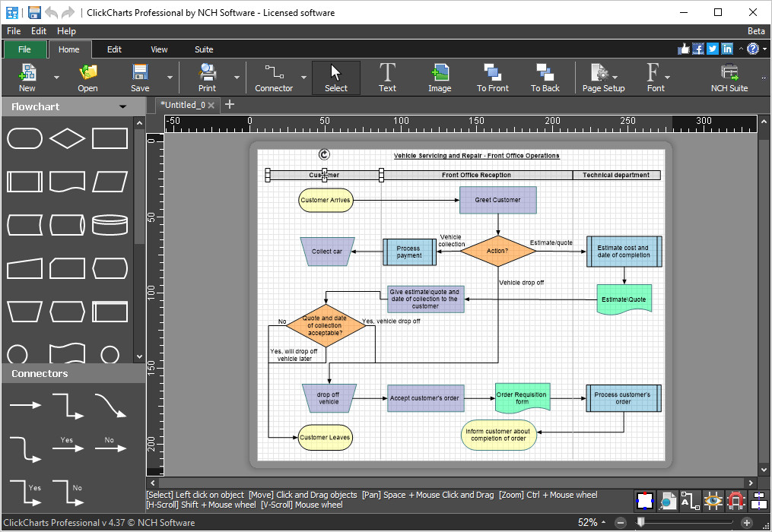Pick the predefined process double-bar shape
The image size is (772, 532).
(x=24, y=182)
